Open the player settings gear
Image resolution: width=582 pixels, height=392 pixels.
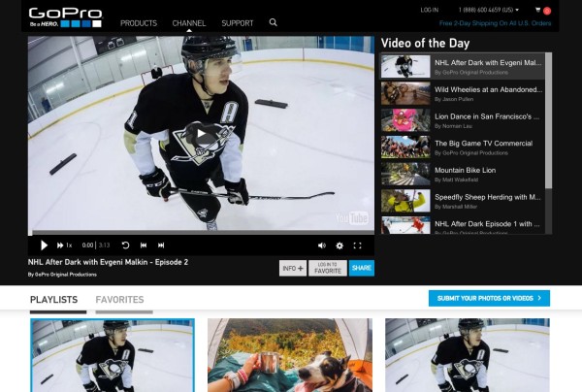coord(339,245)
